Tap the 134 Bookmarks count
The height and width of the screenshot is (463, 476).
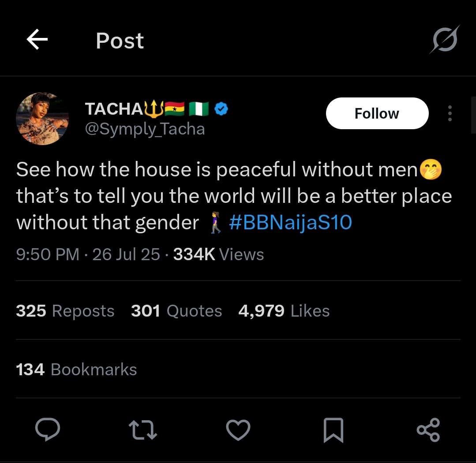pyautogui.click(x=76, y=369)
